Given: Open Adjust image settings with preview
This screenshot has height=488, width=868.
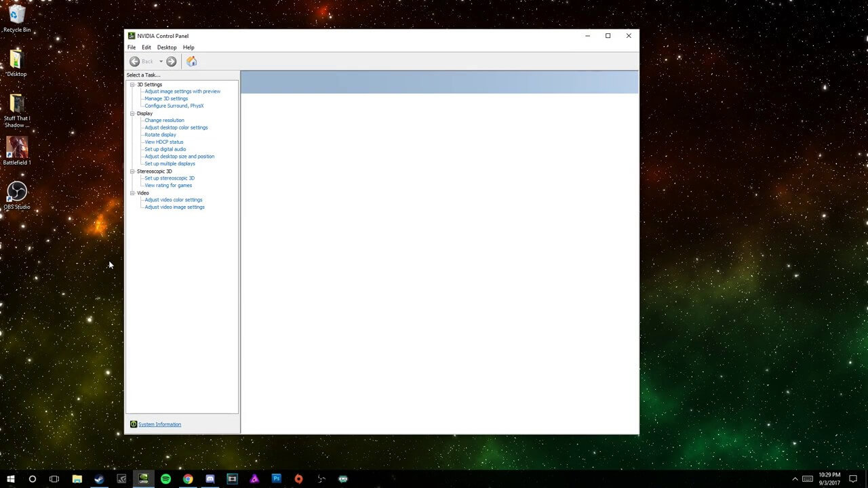Looking at the screenshot, I should pos(182,91).
